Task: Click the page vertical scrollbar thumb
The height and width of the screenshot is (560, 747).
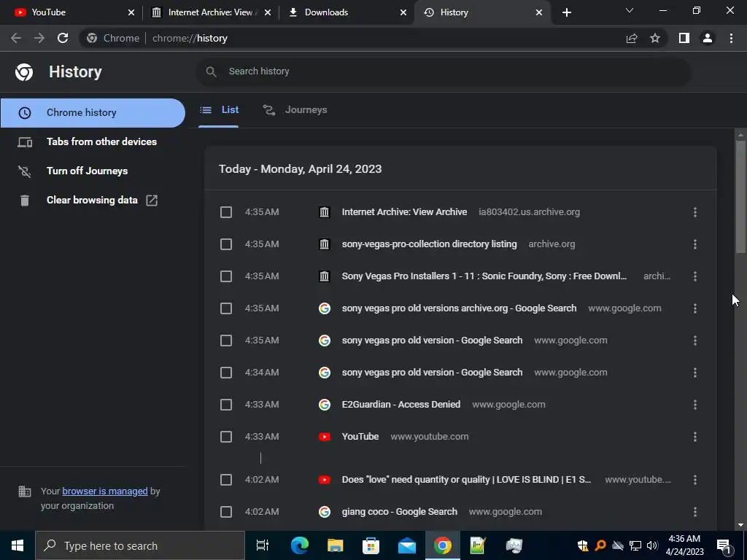Action: (x=740, y=198)
